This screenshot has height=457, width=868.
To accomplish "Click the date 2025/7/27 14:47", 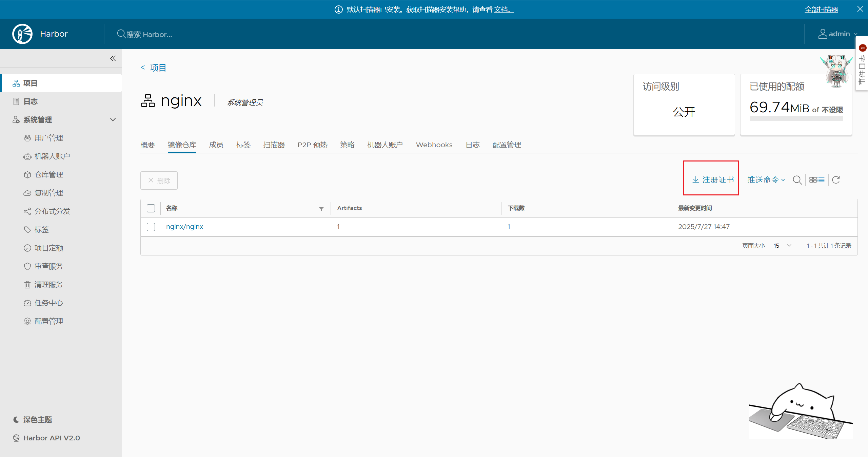I will point(704,227).
